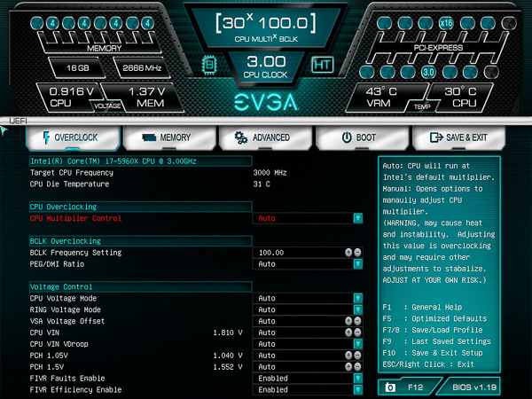Viewport: 532px width, 399px height.
Task: Open CPU Multiplier Control dropdown
Action: coord(357,218)
